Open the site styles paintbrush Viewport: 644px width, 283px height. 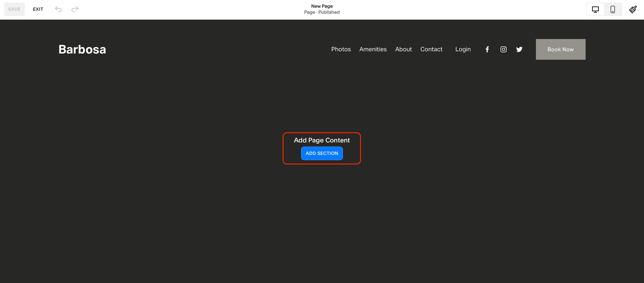point(633,10)
